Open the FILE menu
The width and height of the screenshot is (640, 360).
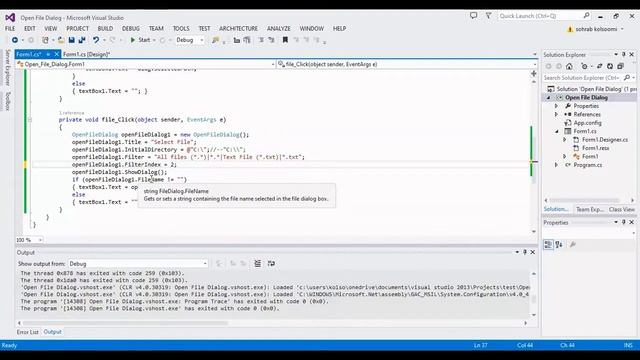10,29
